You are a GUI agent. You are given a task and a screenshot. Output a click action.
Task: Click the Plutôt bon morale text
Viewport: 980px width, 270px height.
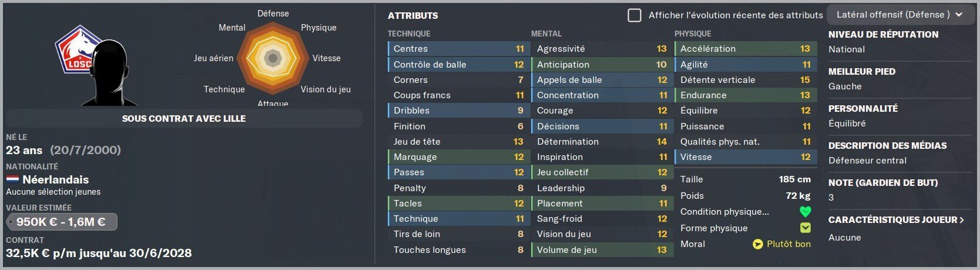tap(788, 244)
